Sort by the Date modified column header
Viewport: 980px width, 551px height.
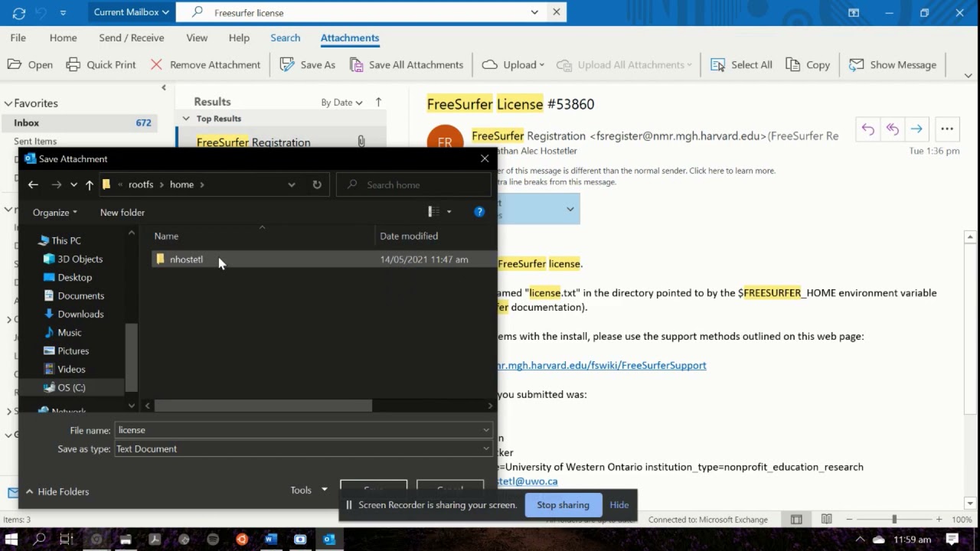(x=409, y=236)
